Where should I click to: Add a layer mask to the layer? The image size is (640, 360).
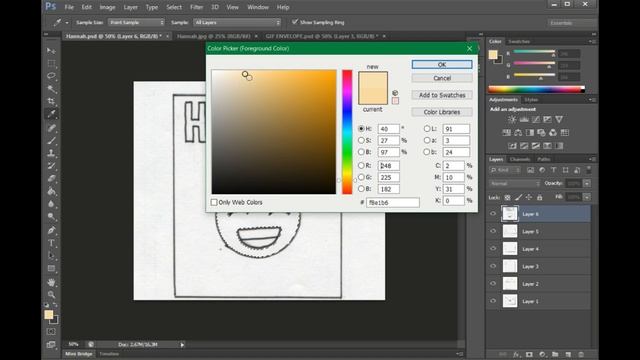(x=529, y=355)
